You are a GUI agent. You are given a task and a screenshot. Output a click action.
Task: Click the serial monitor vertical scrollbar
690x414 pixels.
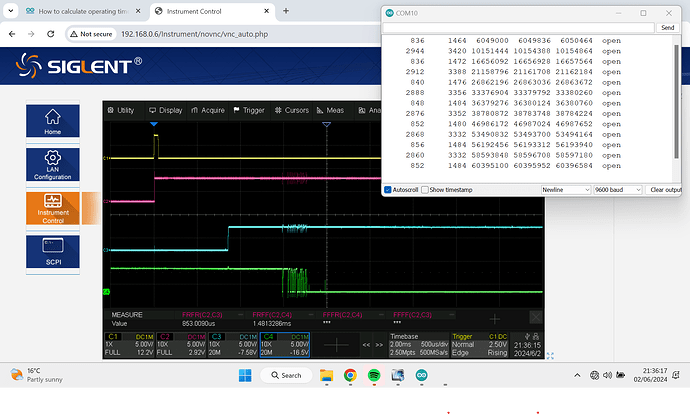pyautogui.click(x=676, y=101)
